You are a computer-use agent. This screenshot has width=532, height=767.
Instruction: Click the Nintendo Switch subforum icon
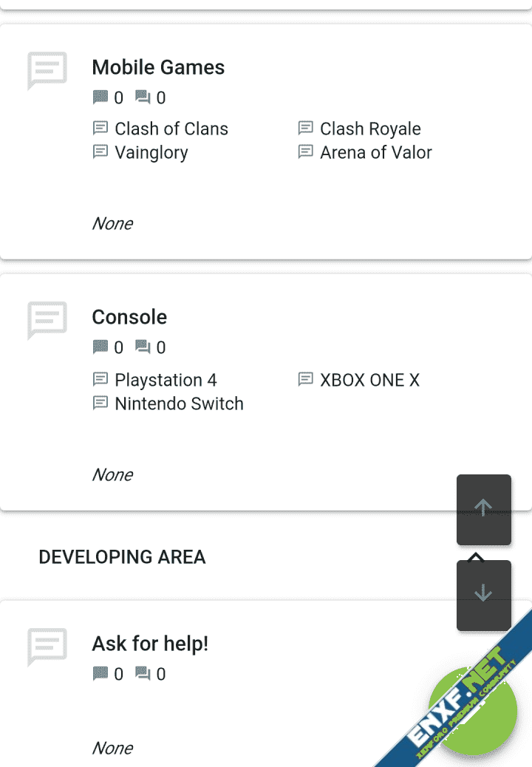click(x=100, y=403)
